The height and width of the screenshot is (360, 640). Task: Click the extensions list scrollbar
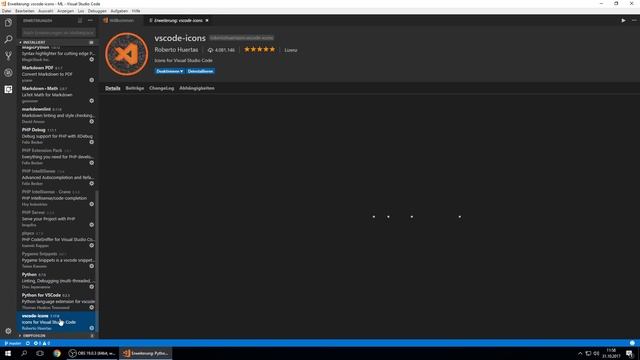coord(97,261)
